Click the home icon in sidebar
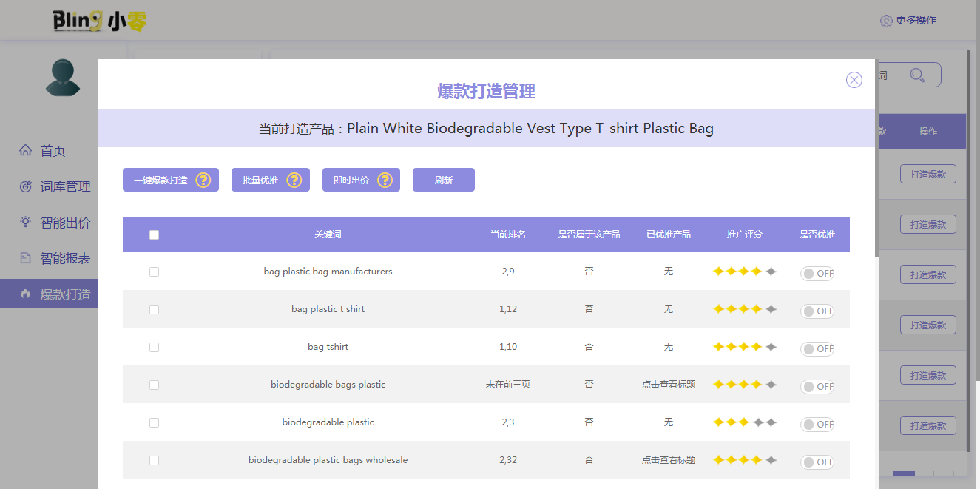This screenshot has width=980, height=489. click(25, 150)
